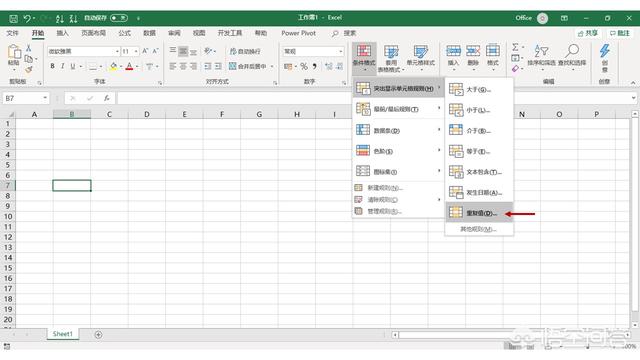Click the red font color swatch

point(129,66)
